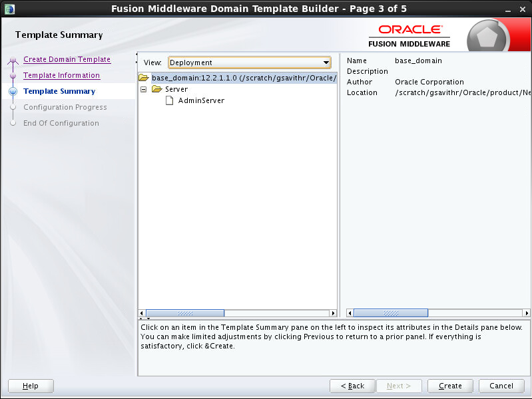Minimize the Template Builder window
The height and width of the screenshot is (399, 532).
click(x=508, y=10)
